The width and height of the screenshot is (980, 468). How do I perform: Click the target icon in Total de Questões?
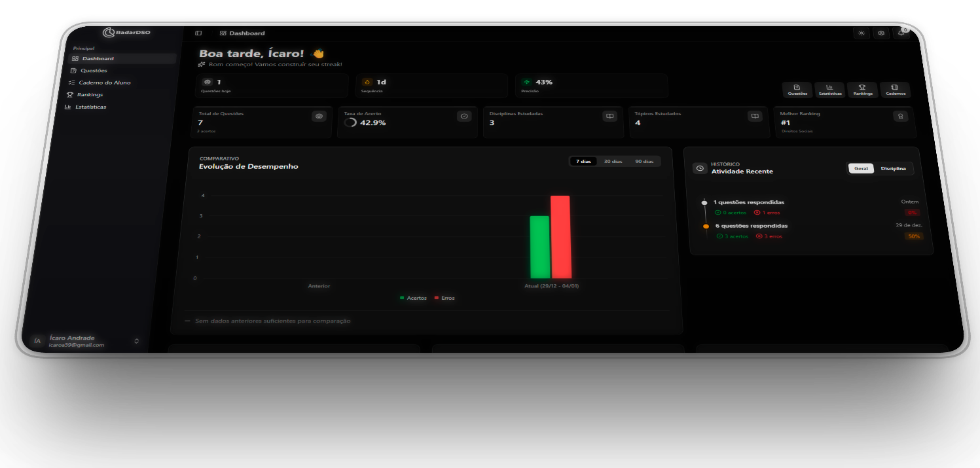pos(319,116)
